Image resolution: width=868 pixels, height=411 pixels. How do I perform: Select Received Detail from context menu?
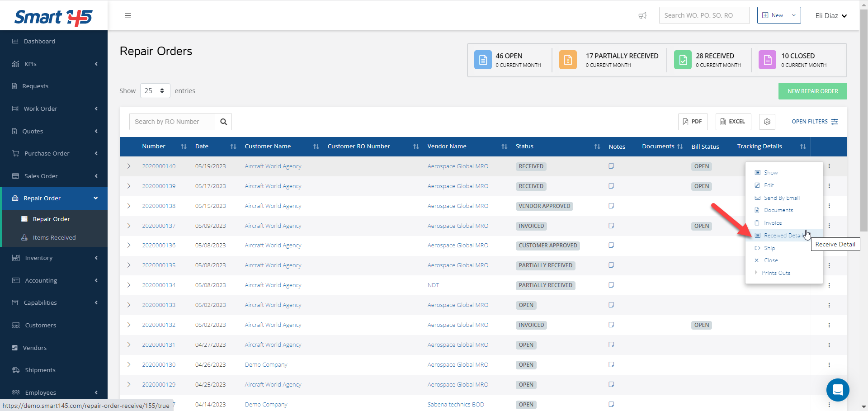pyautogui.click(x=783, y=236)
